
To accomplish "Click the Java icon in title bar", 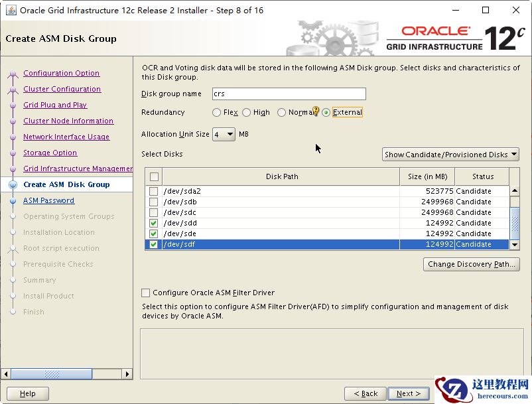I will click(11, 10).
